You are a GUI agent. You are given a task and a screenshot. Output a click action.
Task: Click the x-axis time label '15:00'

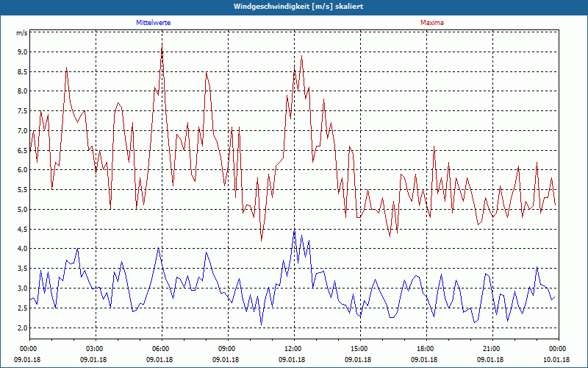[360, 349]
